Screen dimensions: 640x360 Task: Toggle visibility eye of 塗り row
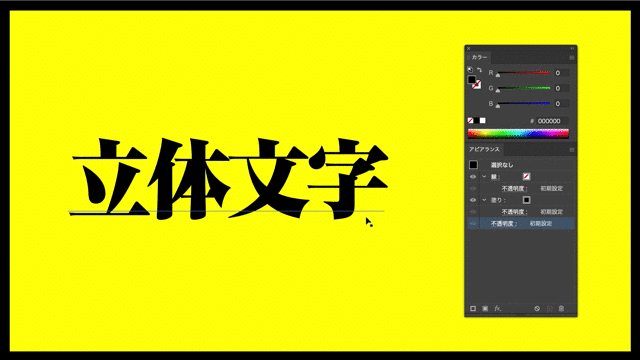tap(473, 200)
